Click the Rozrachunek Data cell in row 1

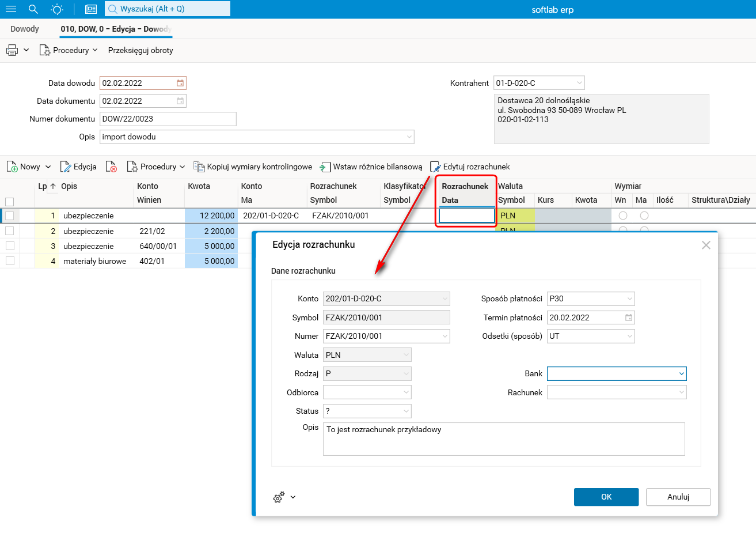coord(466,216)
